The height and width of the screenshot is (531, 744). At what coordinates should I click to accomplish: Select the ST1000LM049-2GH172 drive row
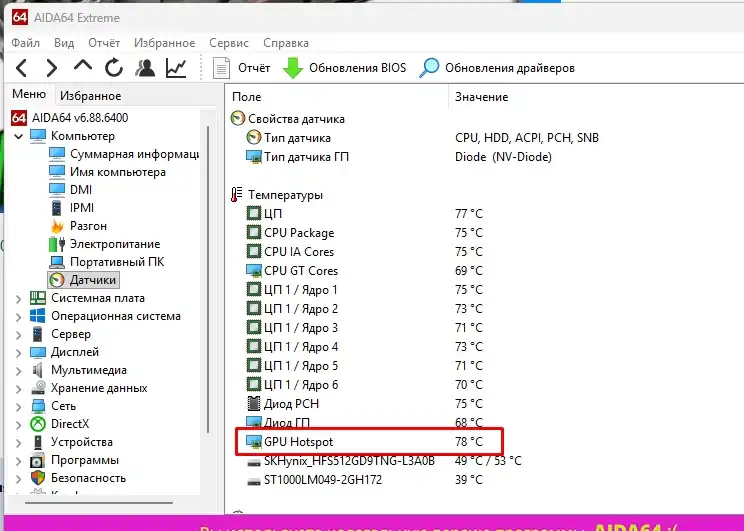point(364,480)
